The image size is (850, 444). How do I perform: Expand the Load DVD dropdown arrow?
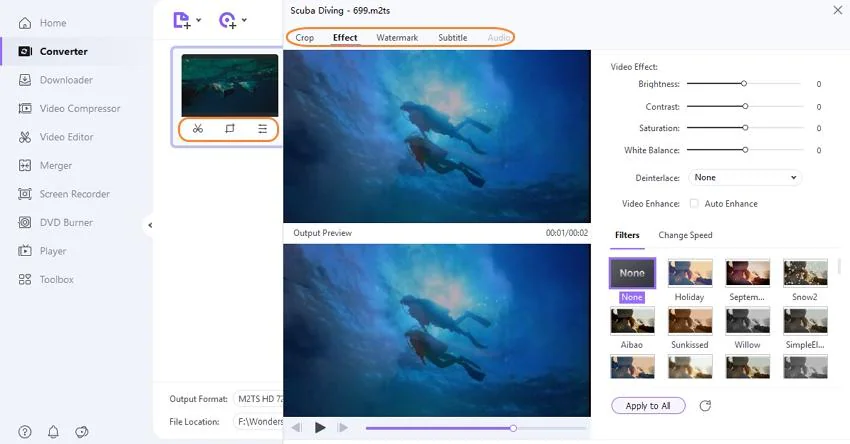click(244, 20)
